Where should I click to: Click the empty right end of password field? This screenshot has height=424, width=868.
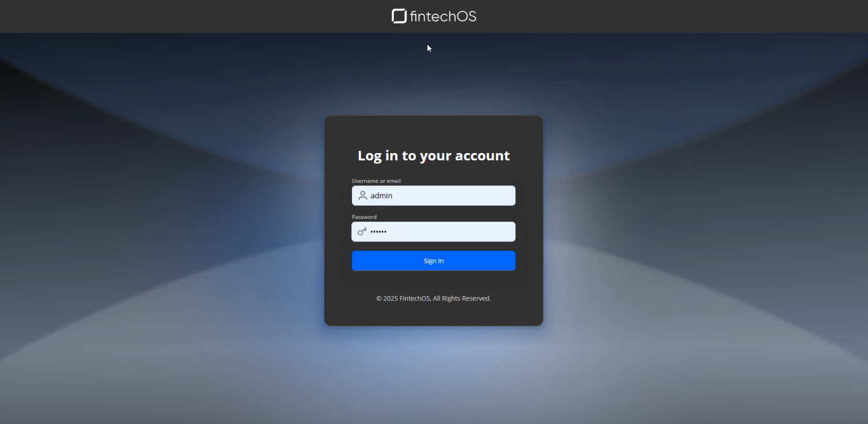[488, 232]
